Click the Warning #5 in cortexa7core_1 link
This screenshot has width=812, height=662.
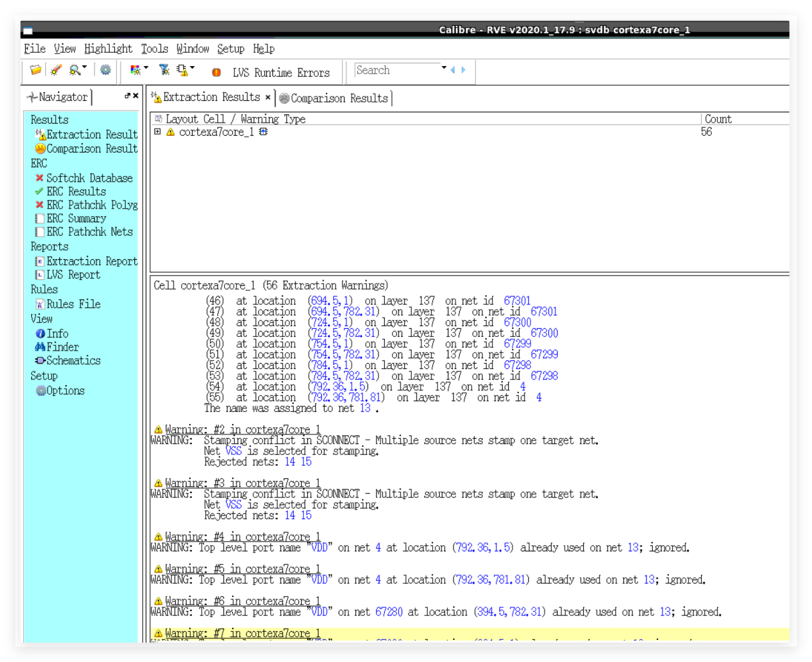pos(243,569)
